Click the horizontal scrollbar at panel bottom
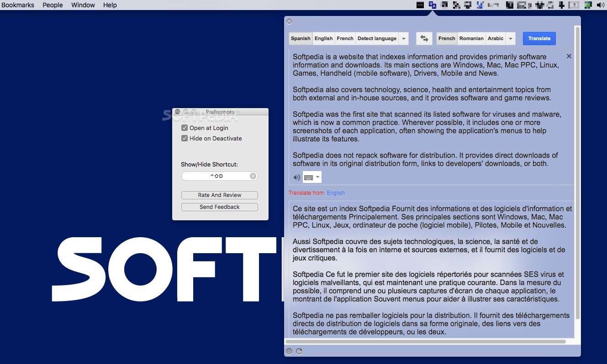 coord(425,341)
